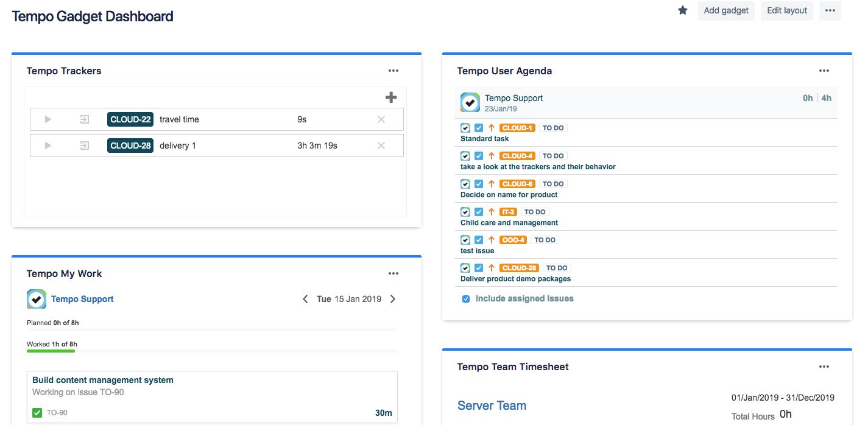Play the delivery 1 tracker

pos(48,146)
